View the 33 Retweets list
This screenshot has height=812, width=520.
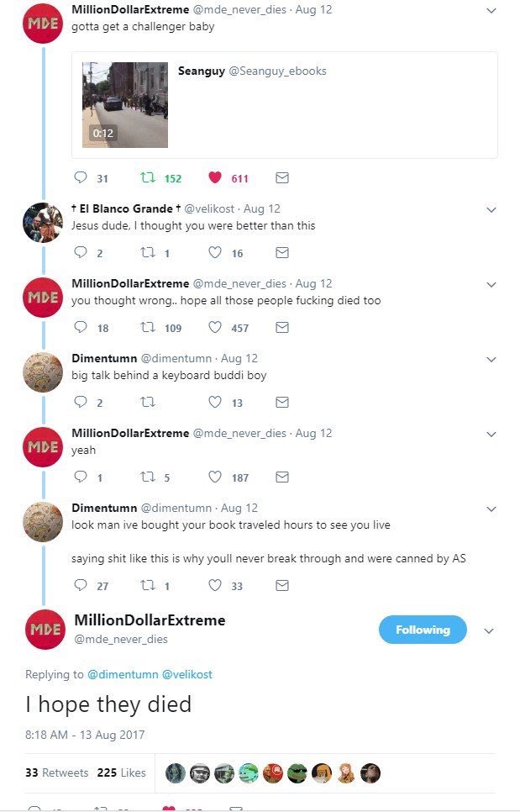coord(56,772)
